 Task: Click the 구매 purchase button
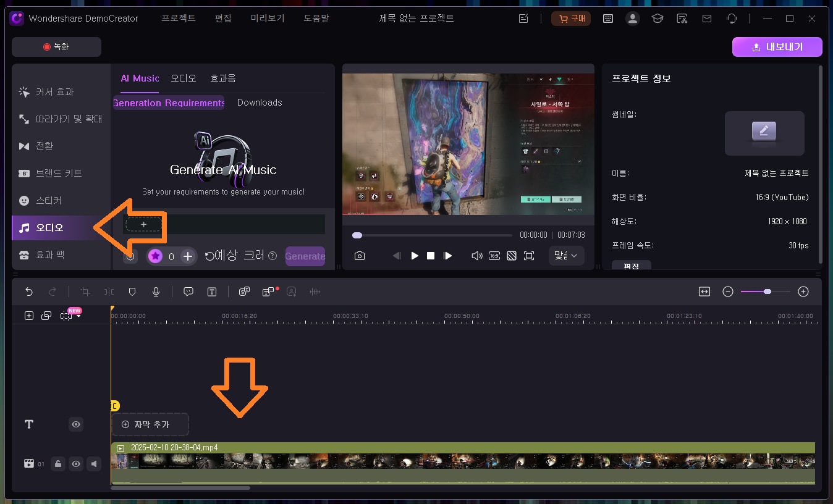pos(571,19)
